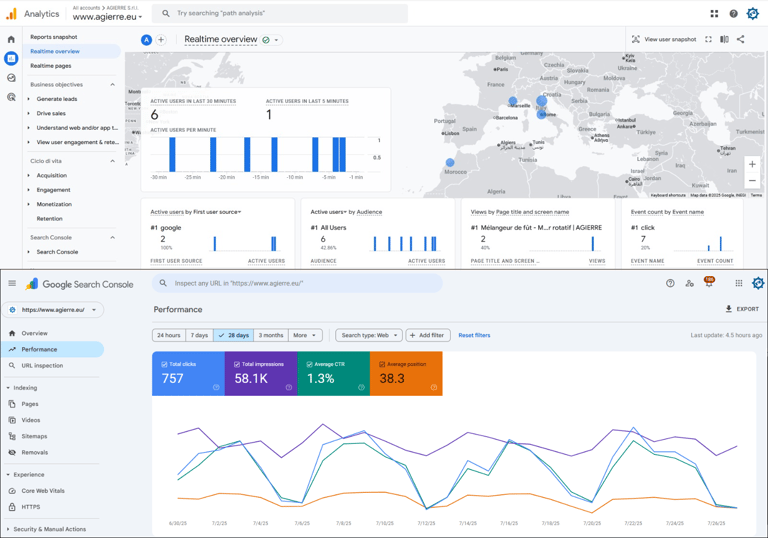Click the Inspect any URL field

297,283
